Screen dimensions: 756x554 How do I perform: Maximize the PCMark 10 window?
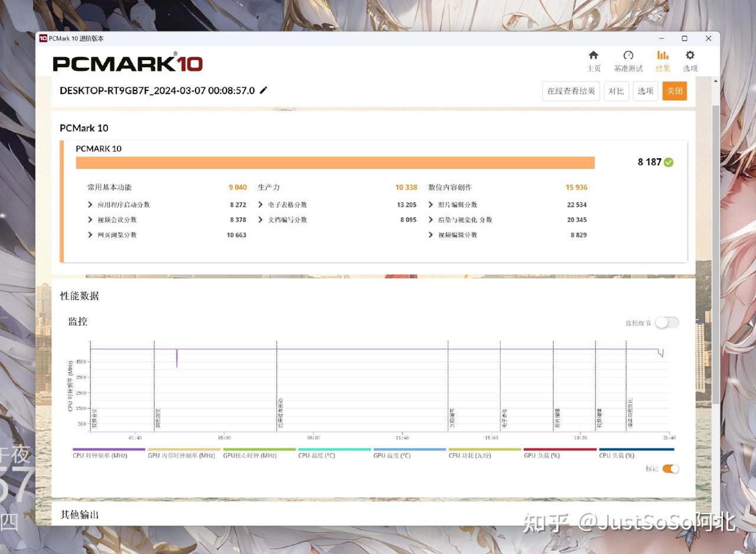pyautogui.click(x=685, y=38)
